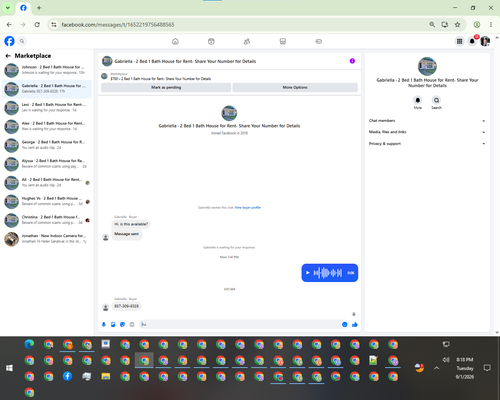This screenshot has width=500, height=400.
Task: Expand the Chat members section
Action: 427,121
